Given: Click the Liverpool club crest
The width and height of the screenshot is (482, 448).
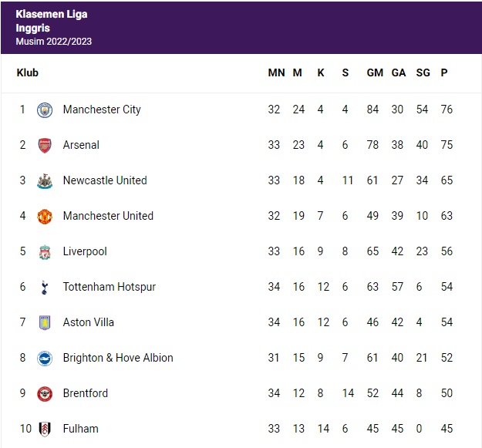Looking at the screenshot, I should [x=45, y=251].
